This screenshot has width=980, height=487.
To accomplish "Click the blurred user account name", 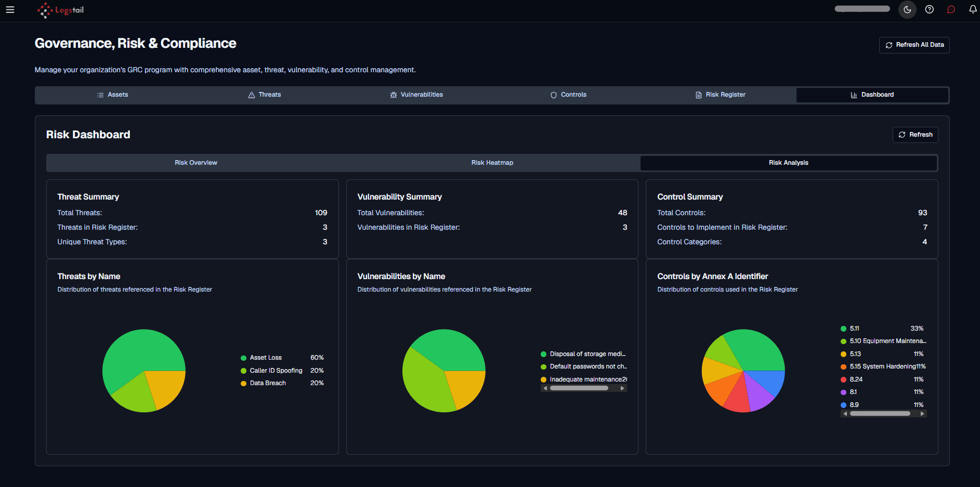I will click(863, 9).
